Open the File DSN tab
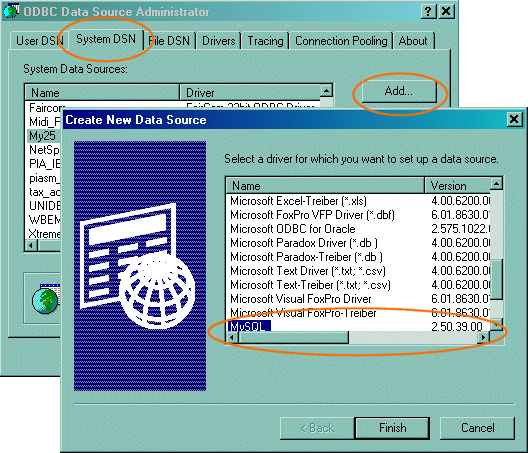 (170, 41)
